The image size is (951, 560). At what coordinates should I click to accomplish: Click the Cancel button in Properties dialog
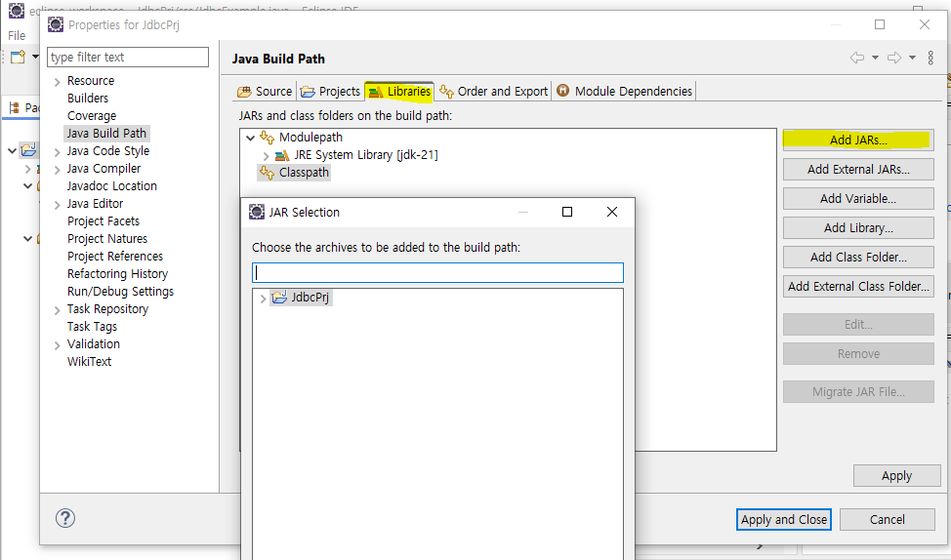pos(887,519)
